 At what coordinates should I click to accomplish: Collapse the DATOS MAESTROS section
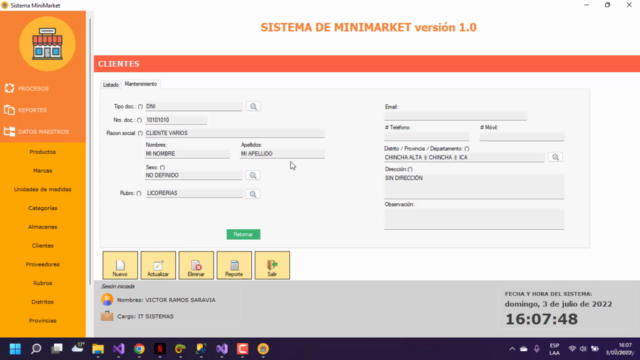pos(36,131)
